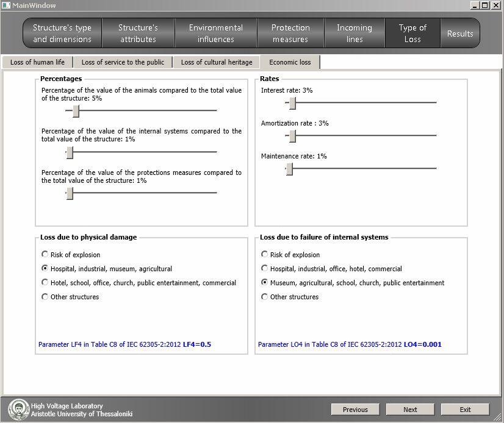Screen dimensions: 504x423
Task: Open the Incoming lines section
Action: 355,33
